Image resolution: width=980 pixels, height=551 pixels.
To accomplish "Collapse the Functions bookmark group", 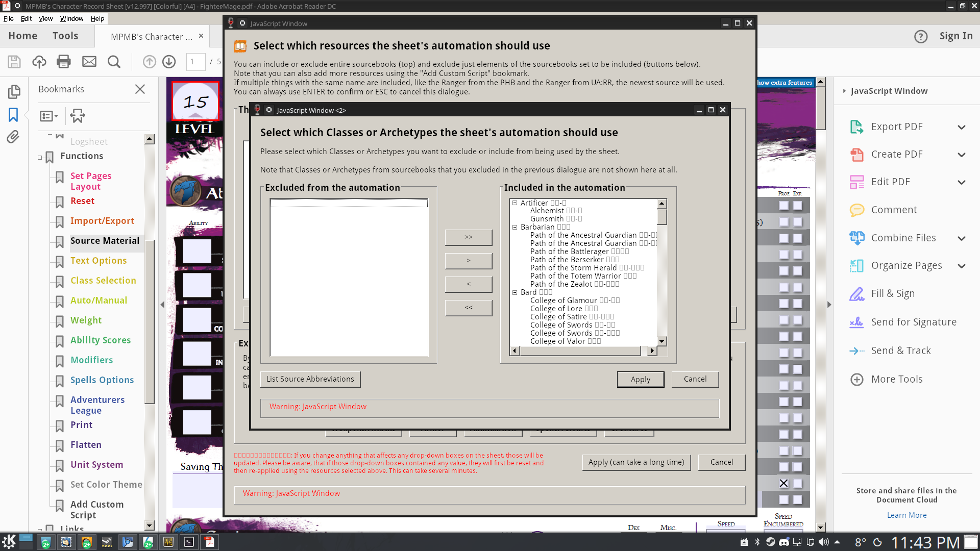I will click(40, 158).
